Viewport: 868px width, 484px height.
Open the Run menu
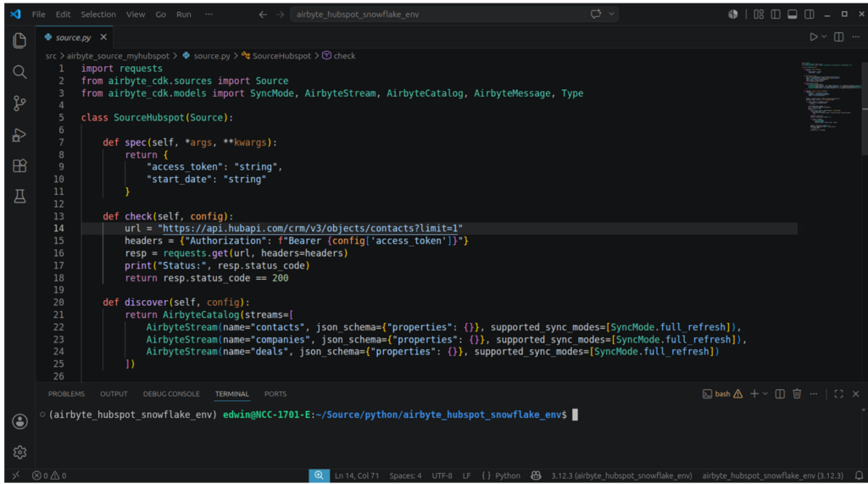click(183, 14)
